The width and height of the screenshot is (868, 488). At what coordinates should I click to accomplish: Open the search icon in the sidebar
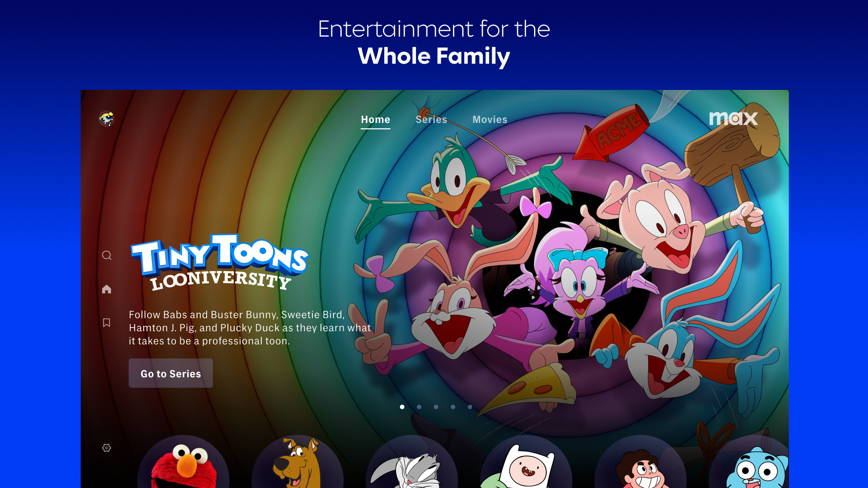[107, 255]
